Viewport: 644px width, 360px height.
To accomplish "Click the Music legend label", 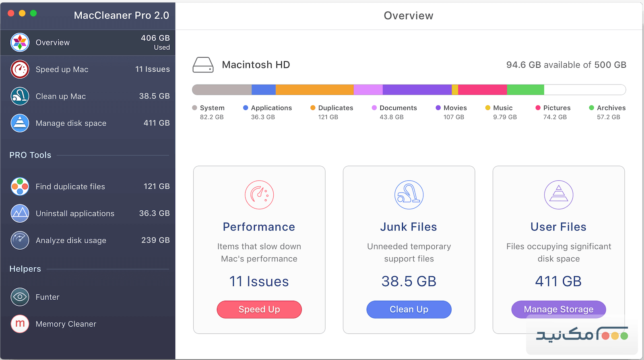I will 503,108.
